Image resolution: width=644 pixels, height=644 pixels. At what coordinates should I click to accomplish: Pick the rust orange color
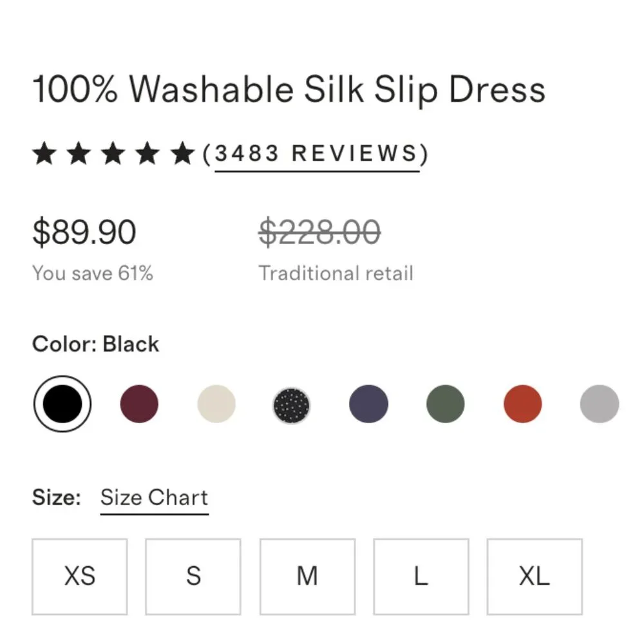coord(522,404)
